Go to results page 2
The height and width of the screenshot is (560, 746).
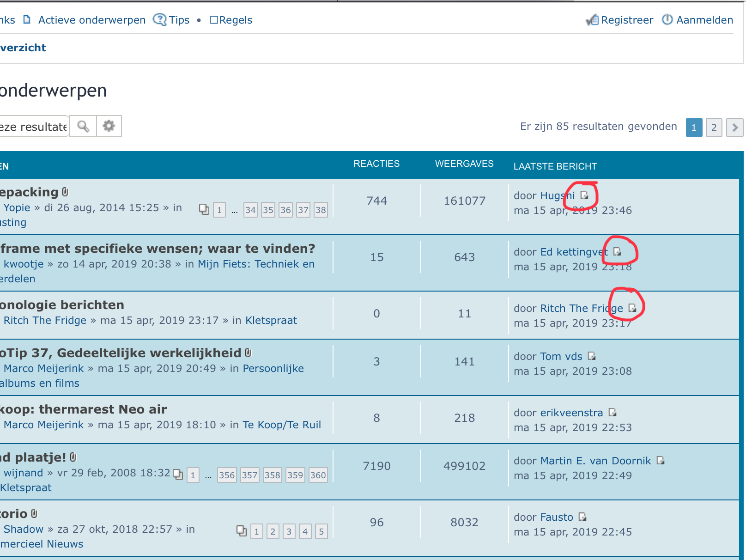(x=714, y=127)
